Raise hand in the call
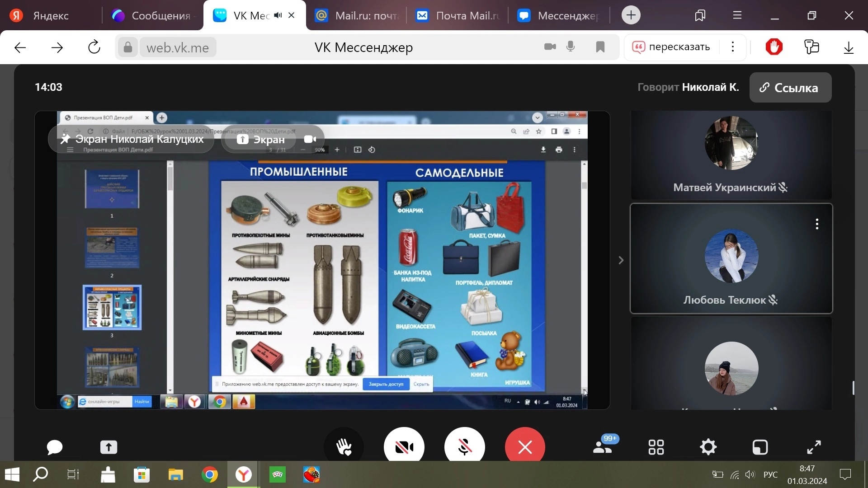Viewport: 868px width, 488px height. pos(344,447)
